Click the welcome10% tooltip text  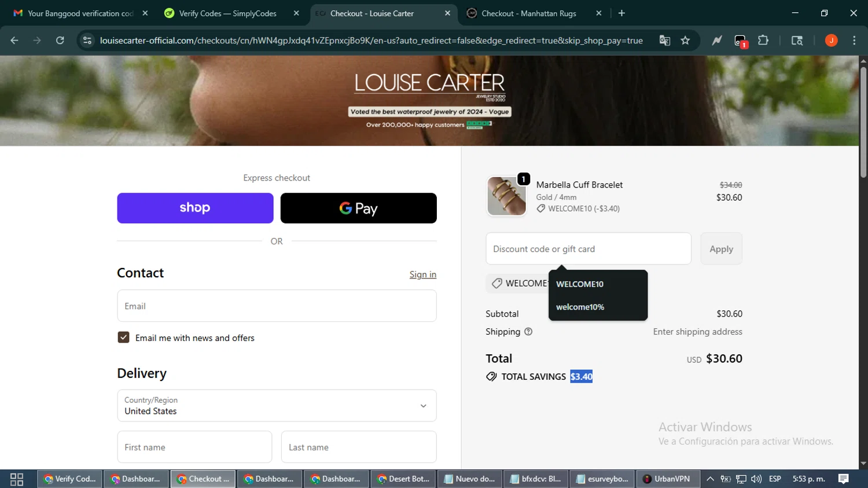point(580,307)
